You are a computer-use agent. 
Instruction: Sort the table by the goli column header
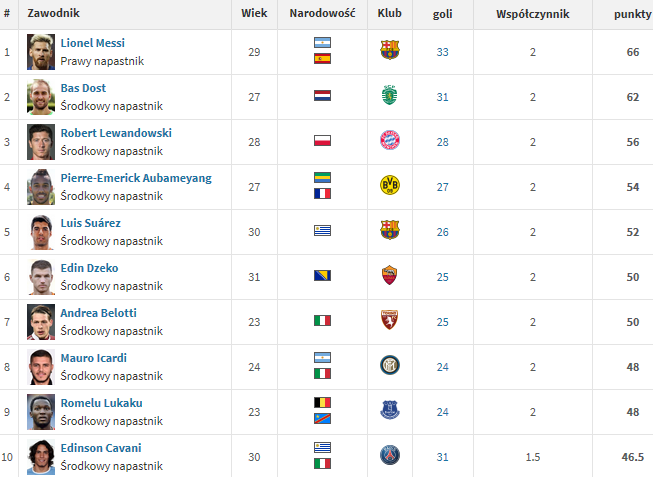[442, 14]
